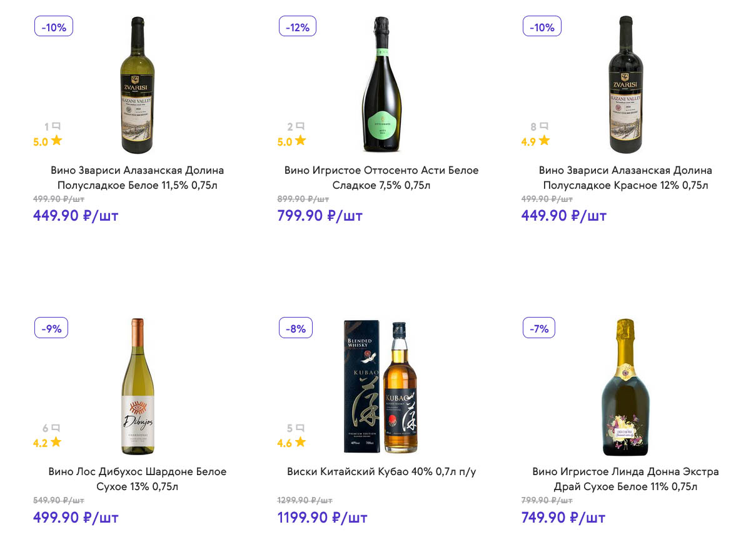
Task: Click the review comment icon on Zvarisi red wine
Action: coord(544,126)
